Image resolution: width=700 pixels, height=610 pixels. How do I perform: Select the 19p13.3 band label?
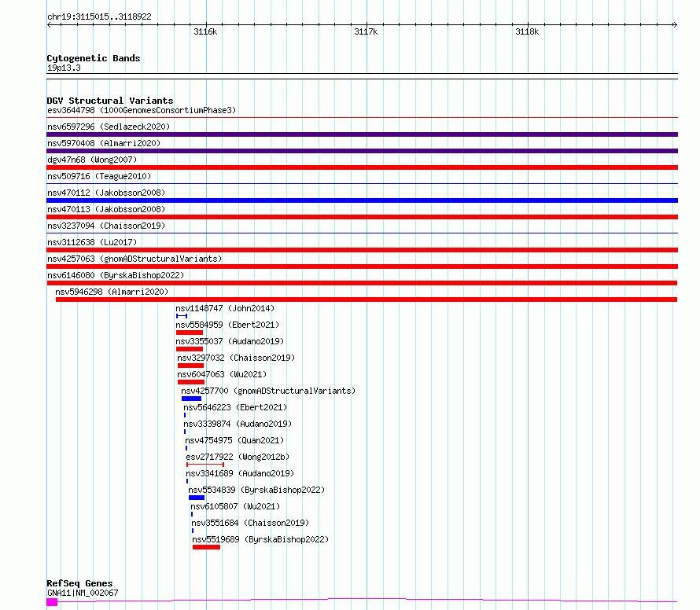[64, 68]
